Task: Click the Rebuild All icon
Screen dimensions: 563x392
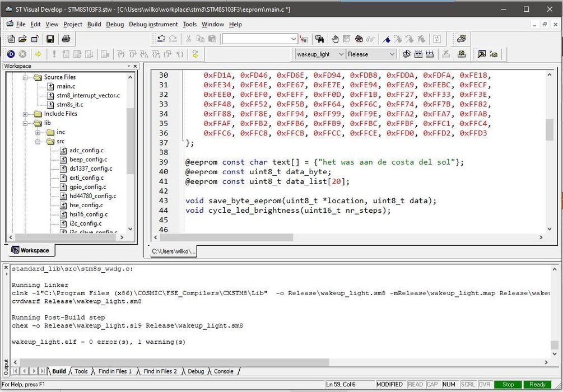Action: [430, 54]
